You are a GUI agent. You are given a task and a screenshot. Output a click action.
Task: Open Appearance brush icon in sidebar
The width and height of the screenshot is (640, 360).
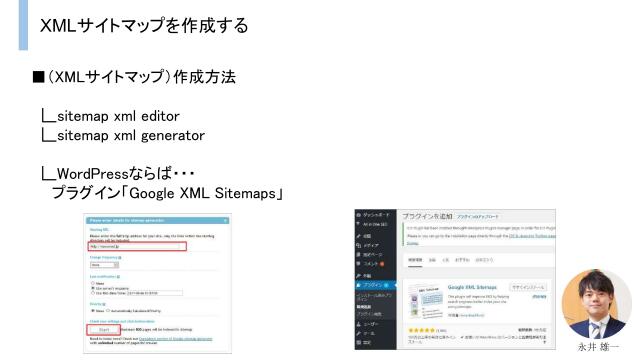coord(358,276)
